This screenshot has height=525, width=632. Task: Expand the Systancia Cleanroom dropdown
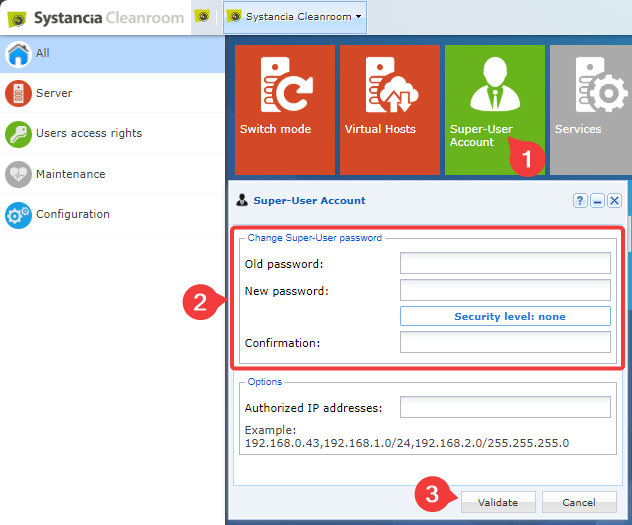tap(294, 16)
